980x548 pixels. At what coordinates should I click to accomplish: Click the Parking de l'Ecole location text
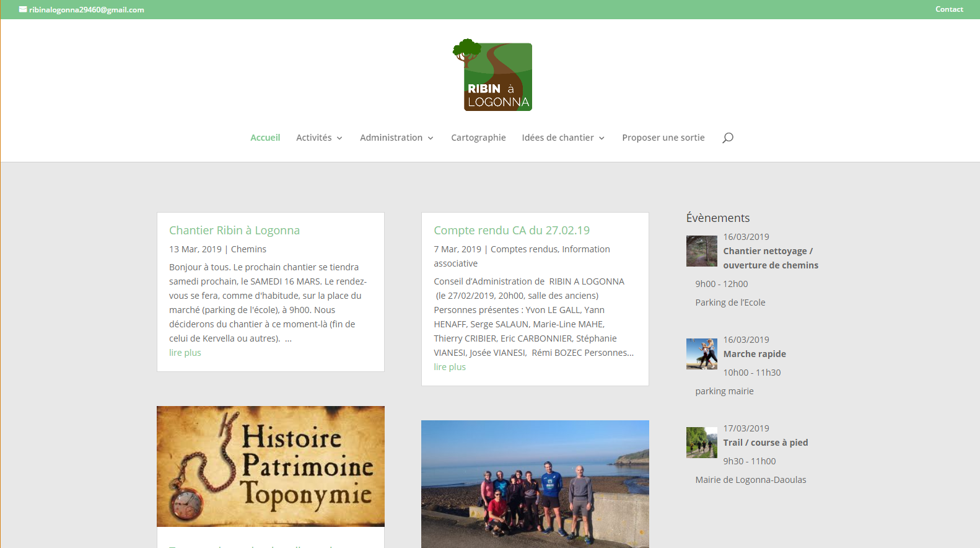click(x=730, y=303)
